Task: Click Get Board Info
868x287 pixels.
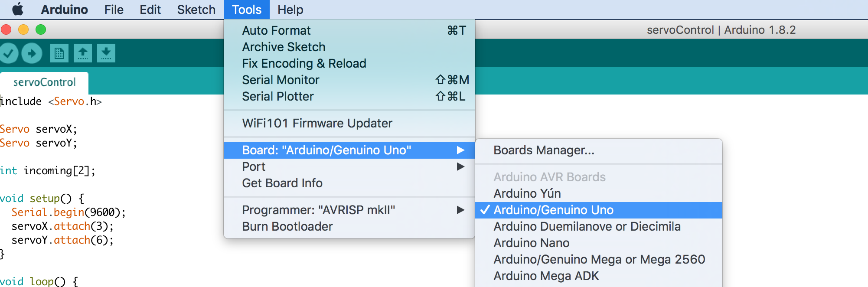Action: (282, 183)
